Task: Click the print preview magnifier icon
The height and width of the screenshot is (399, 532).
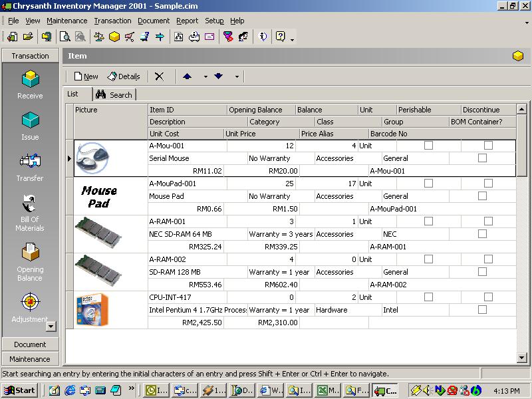Action: pos(65,37)
